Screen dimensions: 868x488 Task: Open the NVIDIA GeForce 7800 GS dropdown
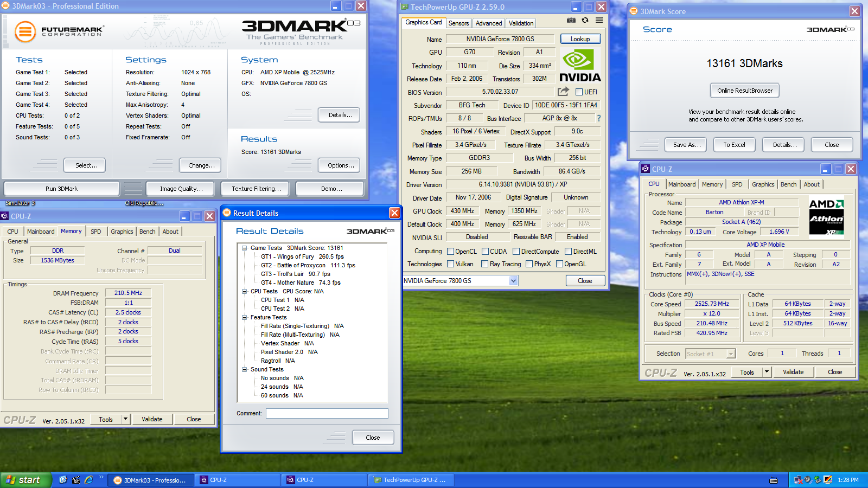[514, 281]
